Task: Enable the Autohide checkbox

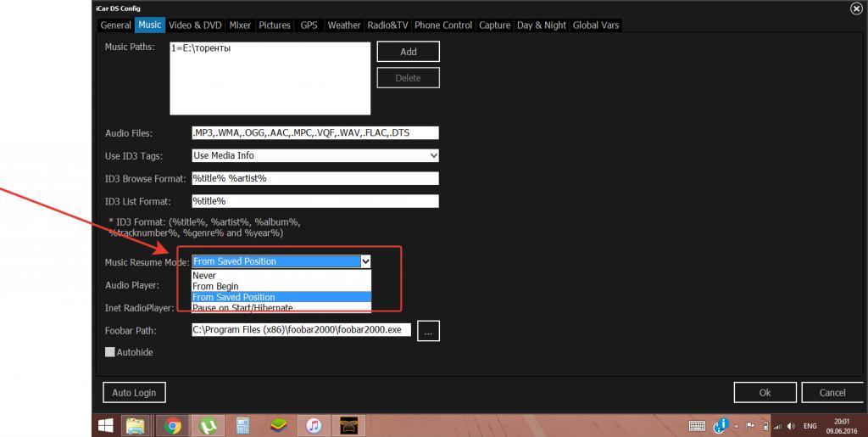Action: [110, 351]
